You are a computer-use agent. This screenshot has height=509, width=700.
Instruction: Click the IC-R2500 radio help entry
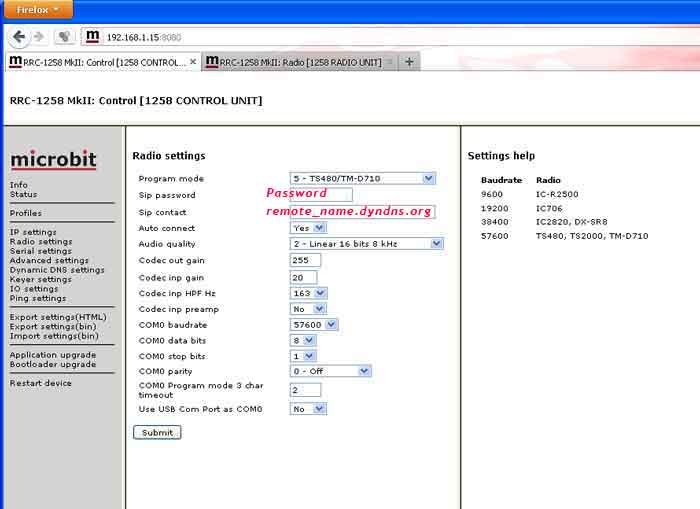pyautogui.click(x=557, y=194)
